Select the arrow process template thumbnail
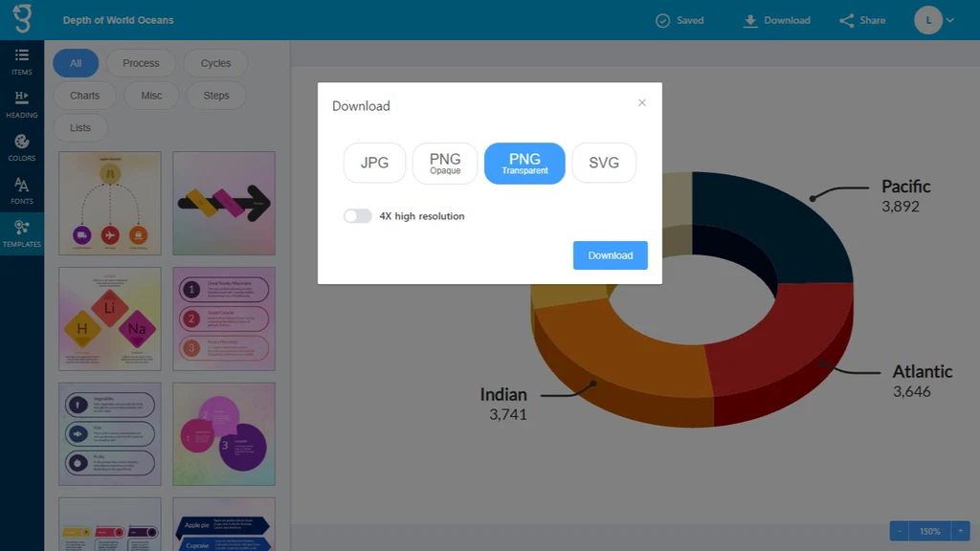This screenshot has height=551, width=980. click(223, 203)
